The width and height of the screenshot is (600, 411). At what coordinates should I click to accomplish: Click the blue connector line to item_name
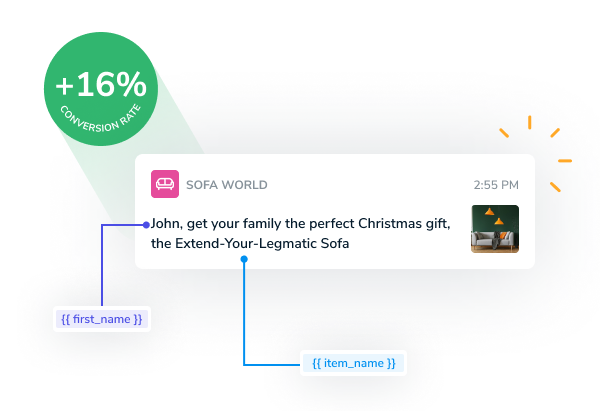[x=244, y=314]
